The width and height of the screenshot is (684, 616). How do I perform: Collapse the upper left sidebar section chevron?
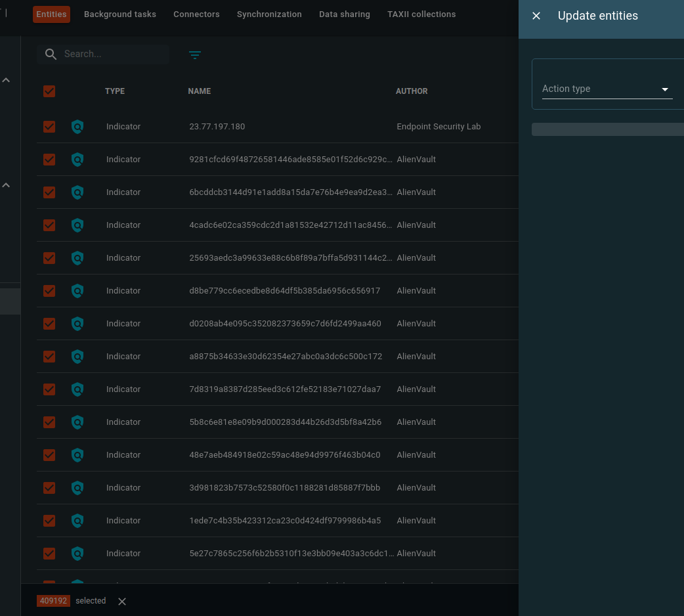(x=6, y=79)
